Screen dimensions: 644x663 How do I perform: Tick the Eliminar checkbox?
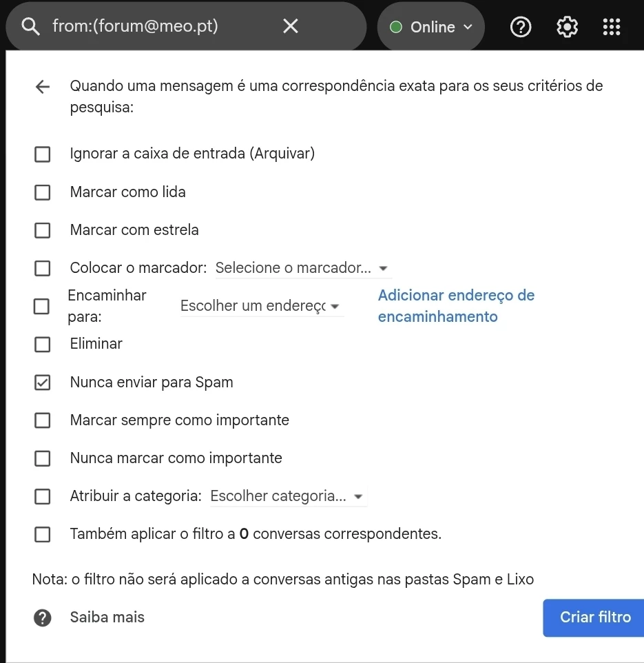(42, 345)
